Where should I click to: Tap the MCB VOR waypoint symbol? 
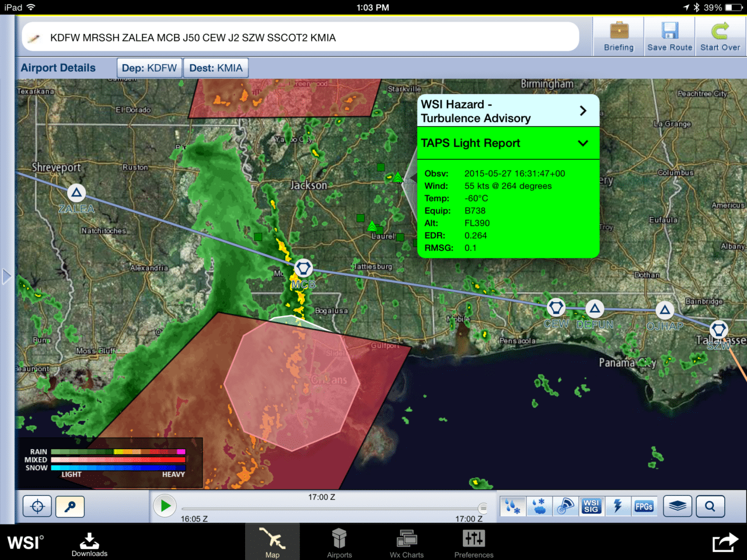[x=303, y=268]
